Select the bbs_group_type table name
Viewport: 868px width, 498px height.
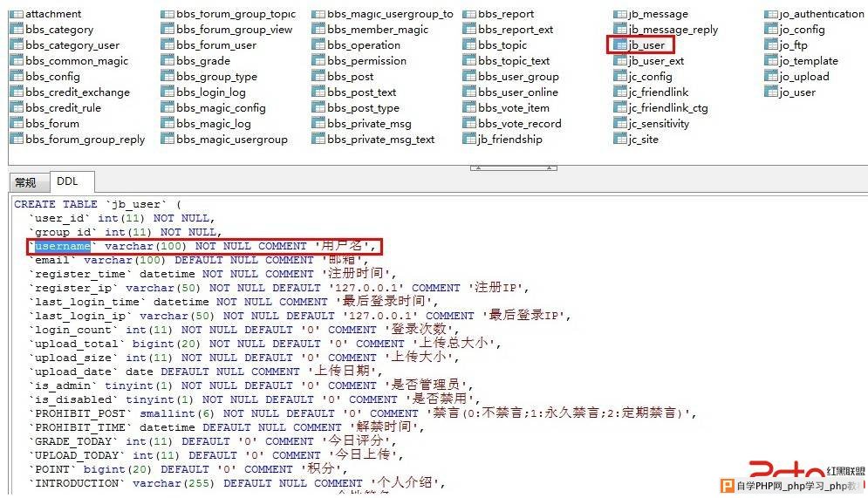point(217,77)
